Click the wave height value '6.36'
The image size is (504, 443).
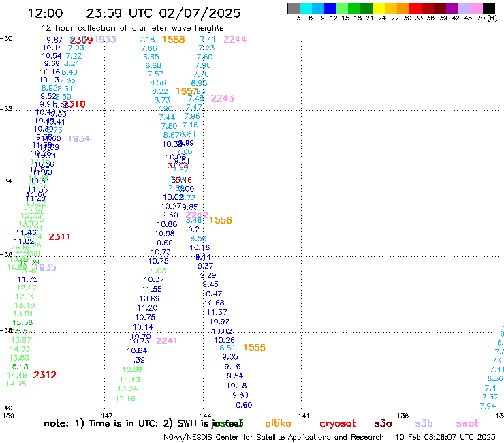pos(495,379)
